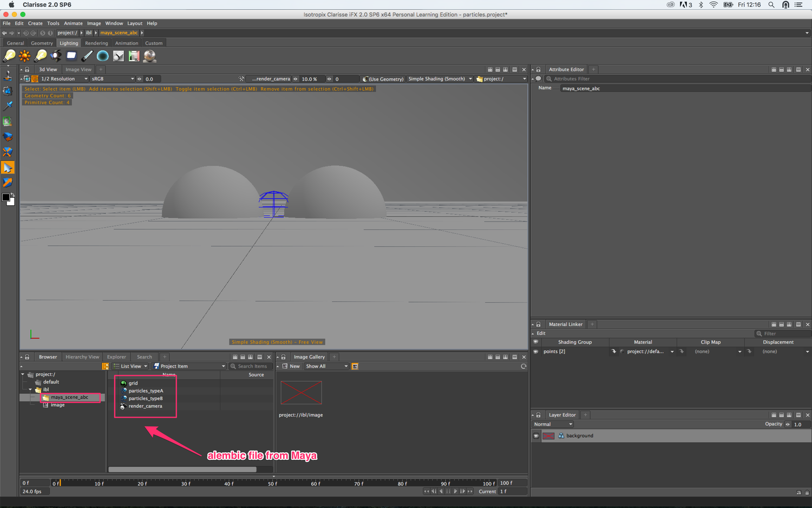The image size is (812, 508).
Task: Open the Normal blend mode dropdown
Action: (553, 424)
